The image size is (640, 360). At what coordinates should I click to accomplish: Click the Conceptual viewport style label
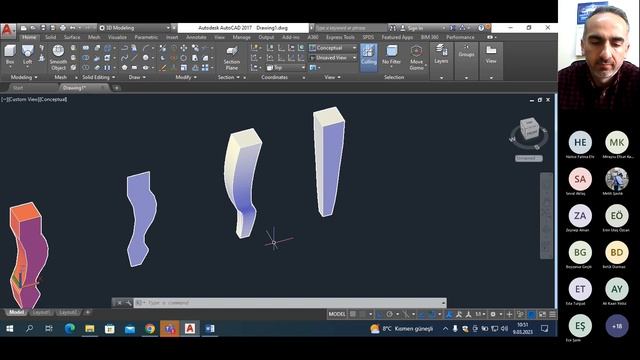pyautogui.click(x=54, y=99)
